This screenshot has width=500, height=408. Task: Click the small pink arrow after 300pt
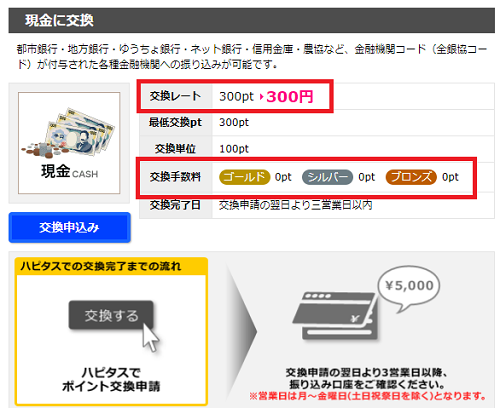click(x=262, y=97)
